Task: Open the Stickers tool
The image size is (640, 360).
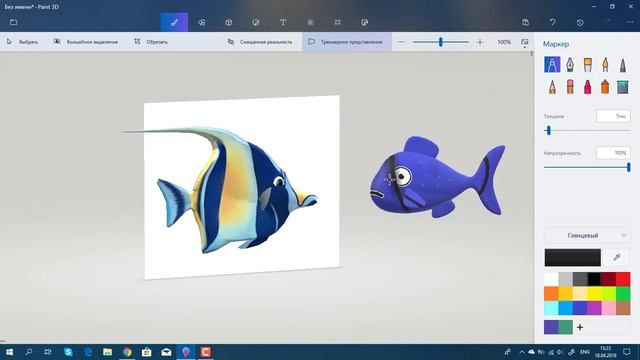Action: [256, 22]
